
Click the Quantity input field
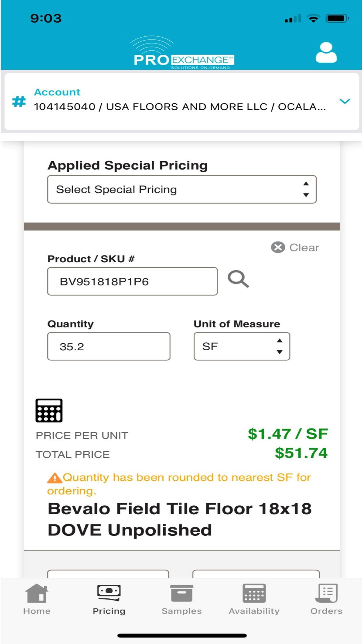109,346
